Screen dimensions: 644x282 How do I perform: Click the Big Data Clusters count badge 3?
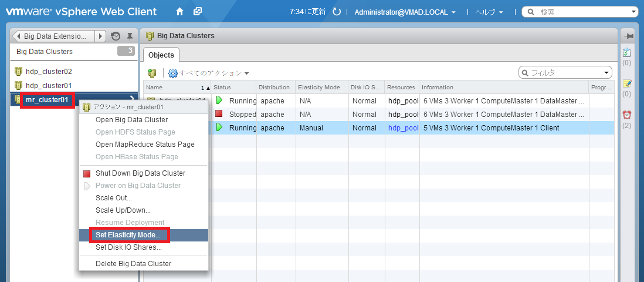(x=126, y=51)
